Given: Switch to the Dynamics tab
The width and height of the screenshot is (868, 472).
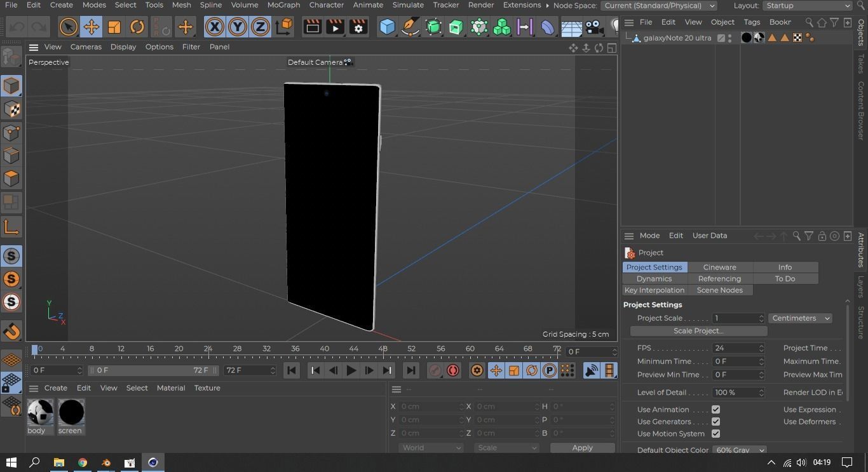Looking at the screenshot, I should coord(654,279).
